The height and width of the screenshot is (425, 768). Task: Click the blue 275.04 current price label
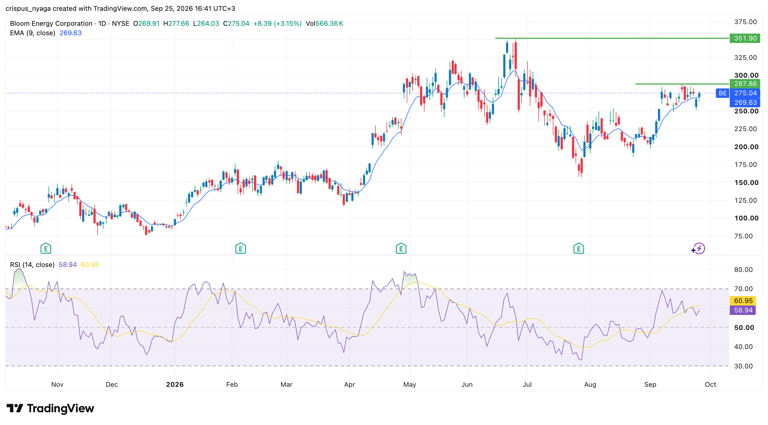744,93
